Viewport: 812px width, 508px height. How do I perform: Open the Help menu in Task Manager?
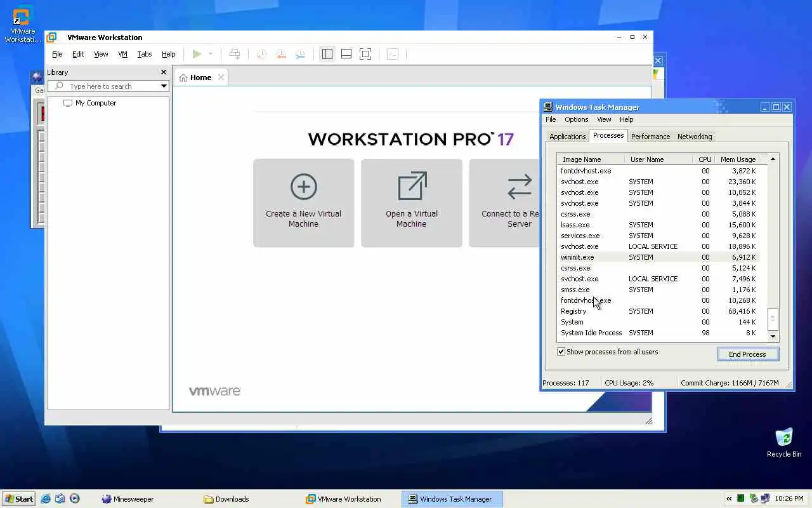626,119
